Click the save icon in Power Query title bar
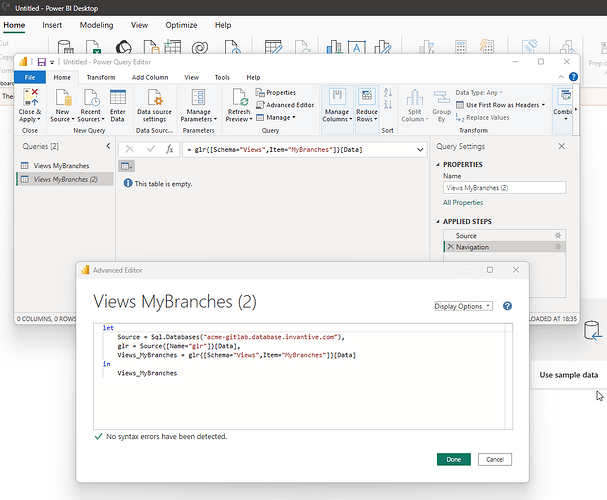607x500 pixels. point(41,62)
